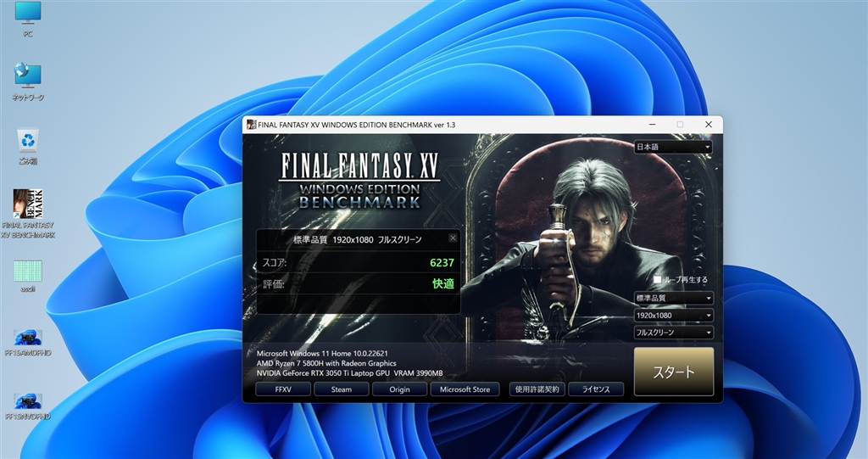The image size is (868, 459).
Task: Close the score result panel
Action: (x=453, y=238)
